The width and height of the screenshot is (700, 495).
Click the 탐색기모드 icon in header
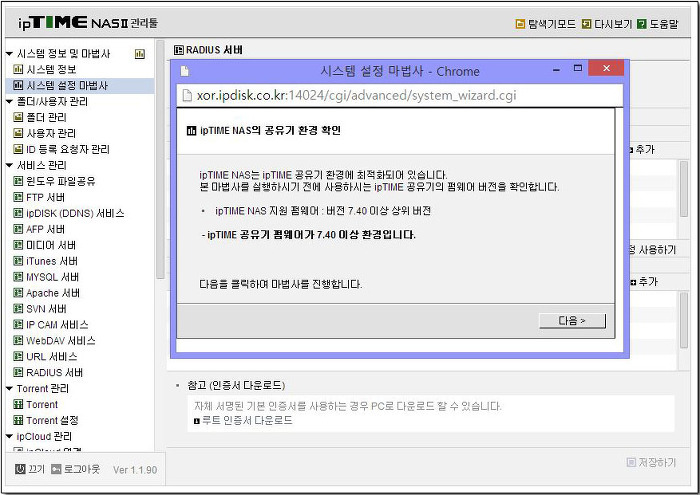[520, 24]
